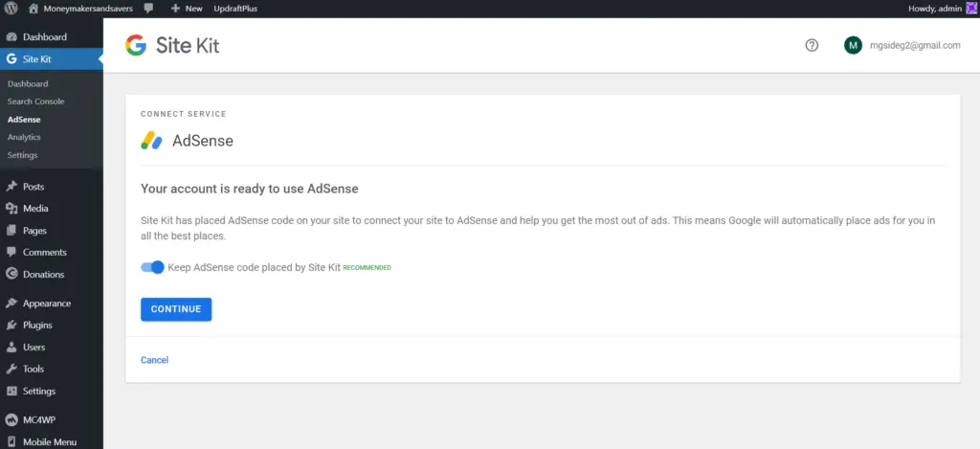980x449 pixels.
Task: Open the comments bubble in admin bar
Action: 148,8
